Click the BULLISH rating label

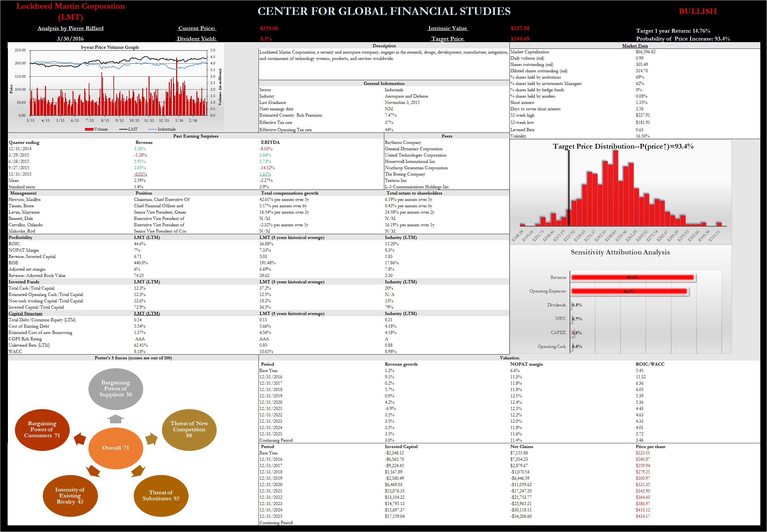coord(698,11)
